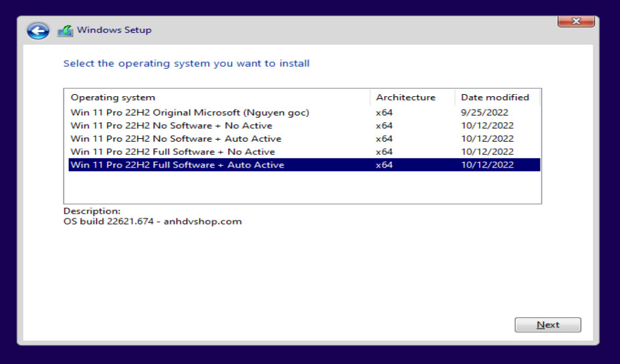
Task: Click the Windows Setup title text
Action: 114,30
